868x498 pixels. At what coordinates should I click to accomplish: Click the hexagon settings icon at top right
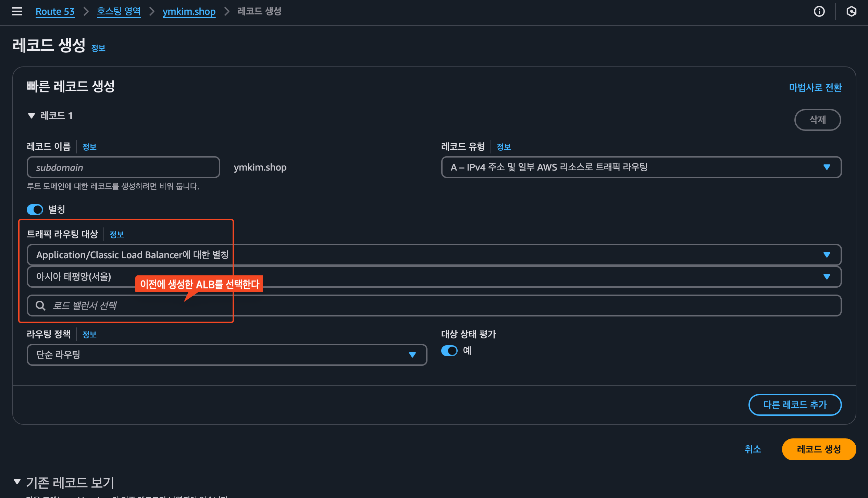tap(851, 11)
